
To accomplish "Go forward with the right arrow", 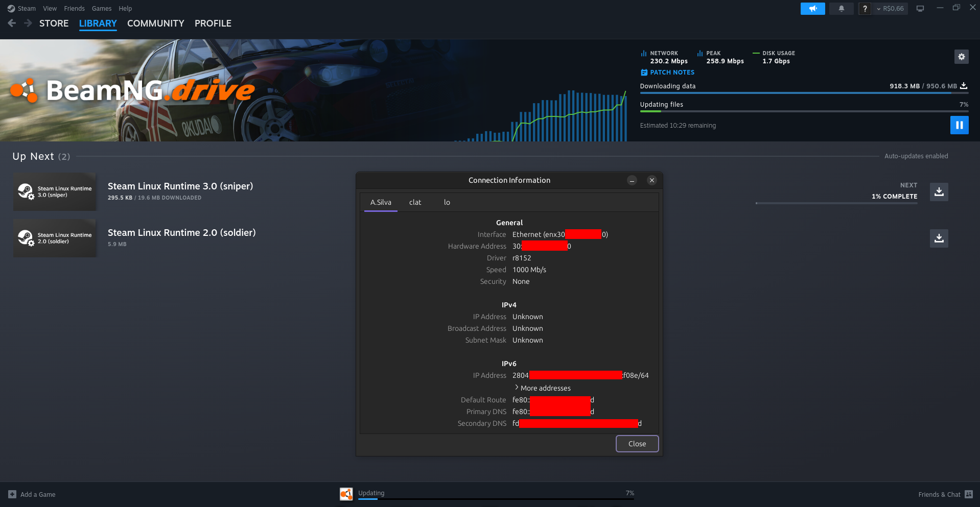I will tap(28, 23).
